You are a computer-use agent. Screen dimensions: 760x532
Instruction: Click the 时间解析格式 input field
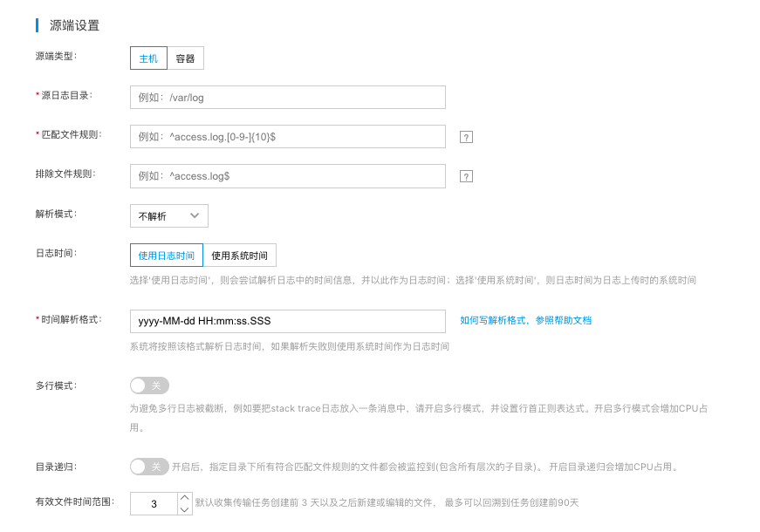[x=287, y=321]
